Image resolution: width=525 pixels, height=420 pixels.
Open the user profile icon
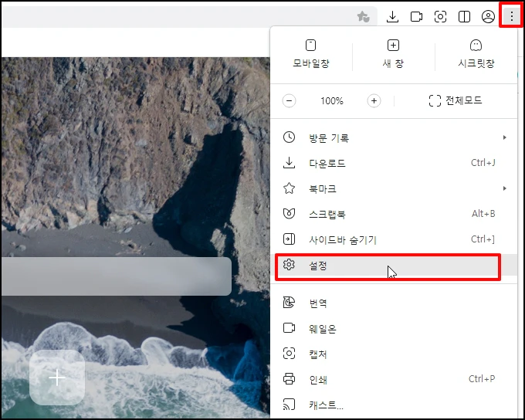coord(488,16)
